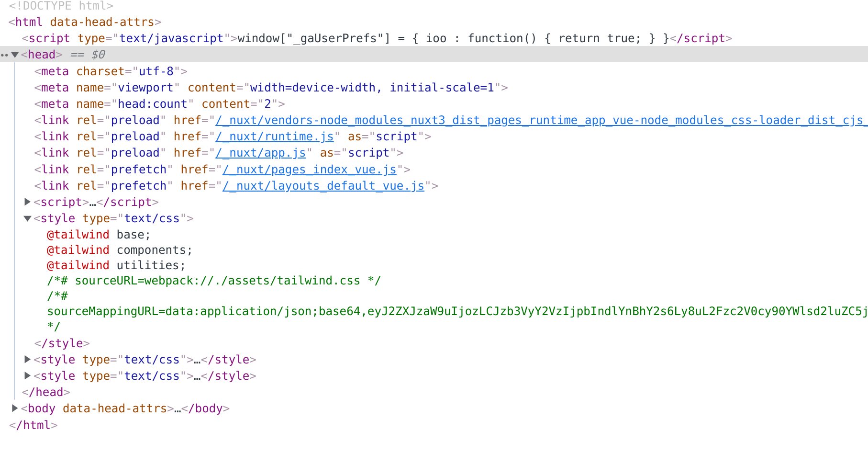Image resolution: width=868 pixels, height=476 pixels.
Task: Select the script row defining window _gaUserPrefs
Action: 377,38
